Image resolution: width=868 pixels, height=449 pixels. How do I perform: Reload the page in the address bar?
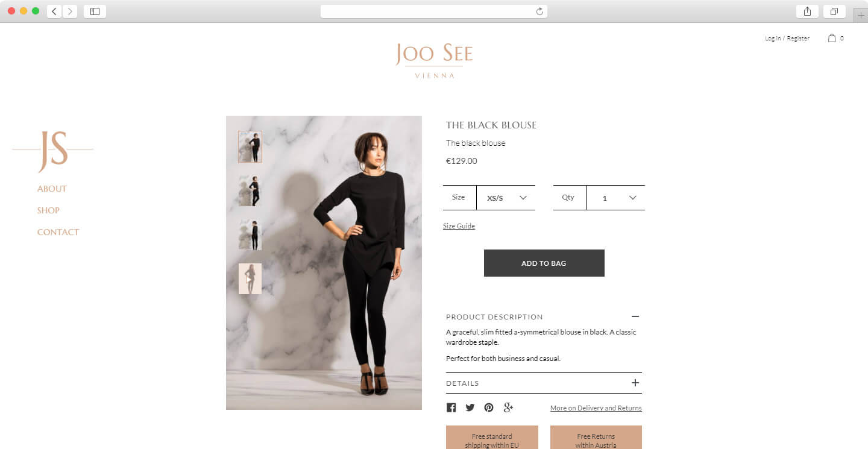point(539,11)
